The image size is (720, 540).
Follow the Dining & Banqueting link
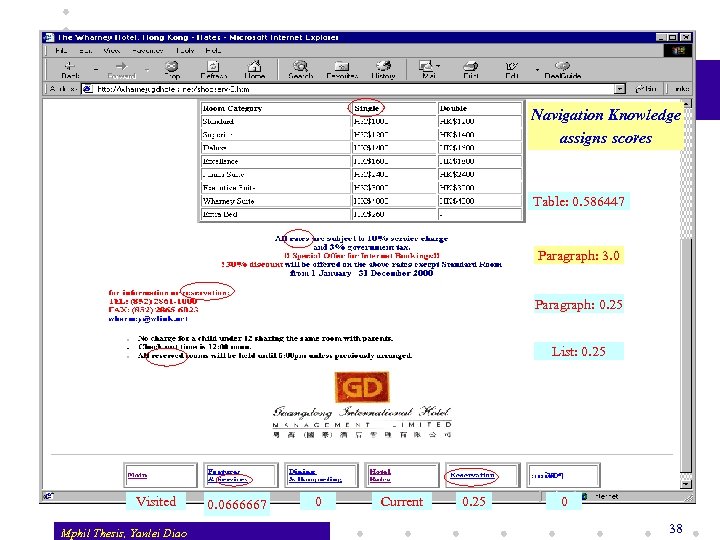pos(315,475)
